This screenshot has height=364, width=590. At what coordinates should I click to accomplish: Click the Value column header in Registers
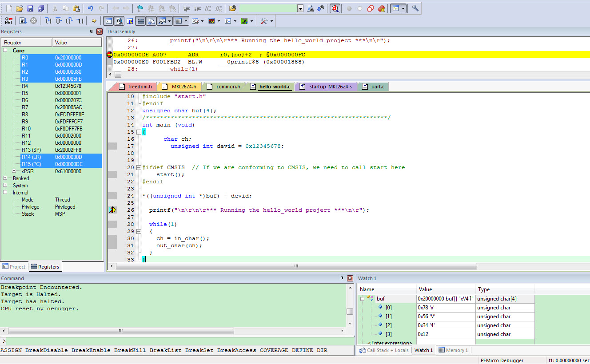click(77, 43)
